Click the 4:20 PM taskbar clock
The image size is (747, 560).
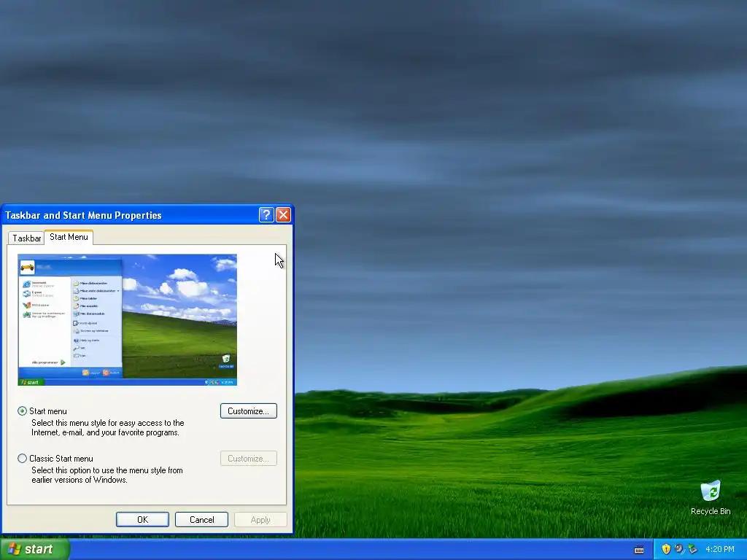pos(720,549)
